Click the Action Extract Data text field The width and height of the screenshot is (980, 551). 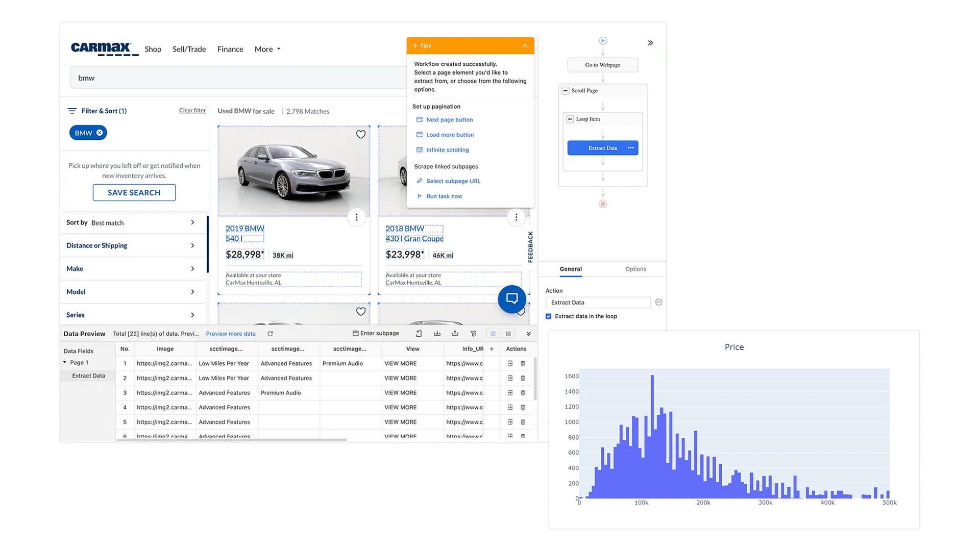[598, 303]
